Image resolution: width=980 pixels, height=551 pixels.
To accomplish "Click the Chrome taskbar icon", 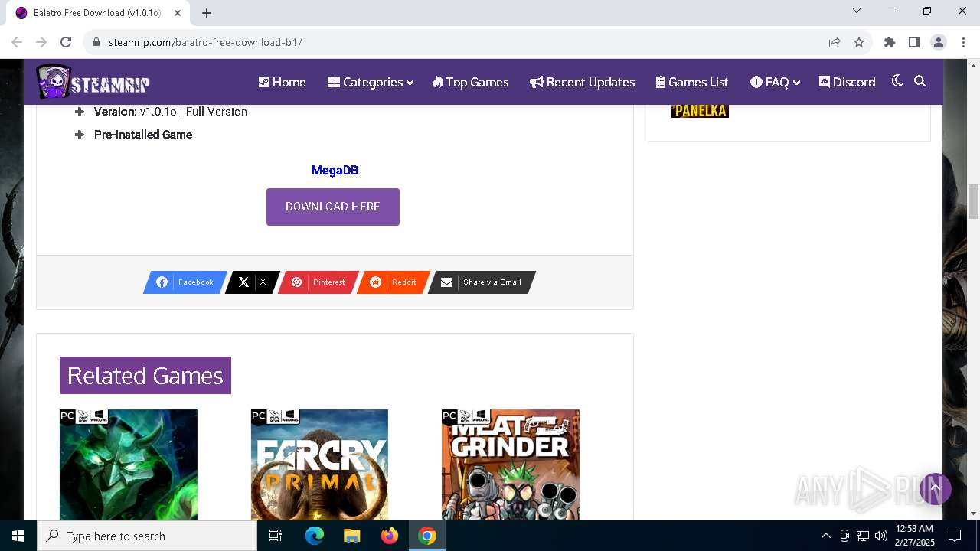I will tap(427, 536).
